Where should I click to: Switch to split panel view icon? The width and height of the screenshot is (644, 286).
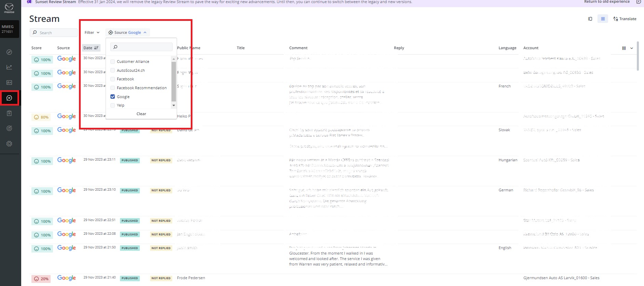590,19
